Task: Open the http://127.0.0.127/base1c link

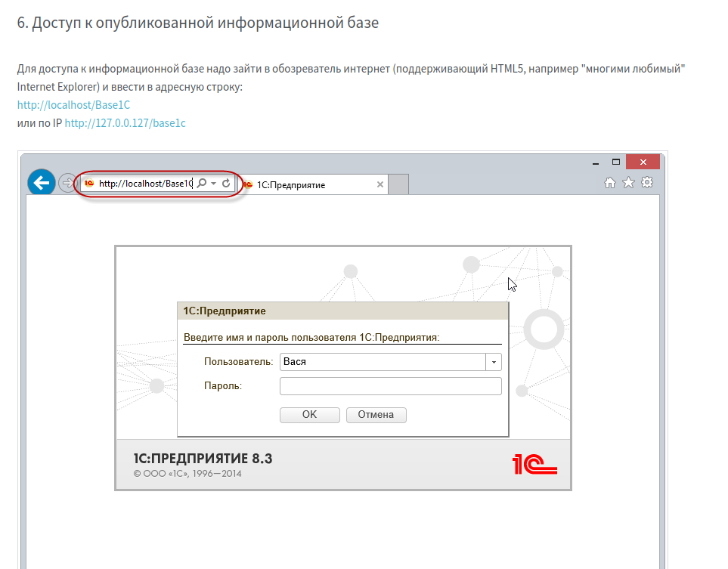Action: [125, 123]
